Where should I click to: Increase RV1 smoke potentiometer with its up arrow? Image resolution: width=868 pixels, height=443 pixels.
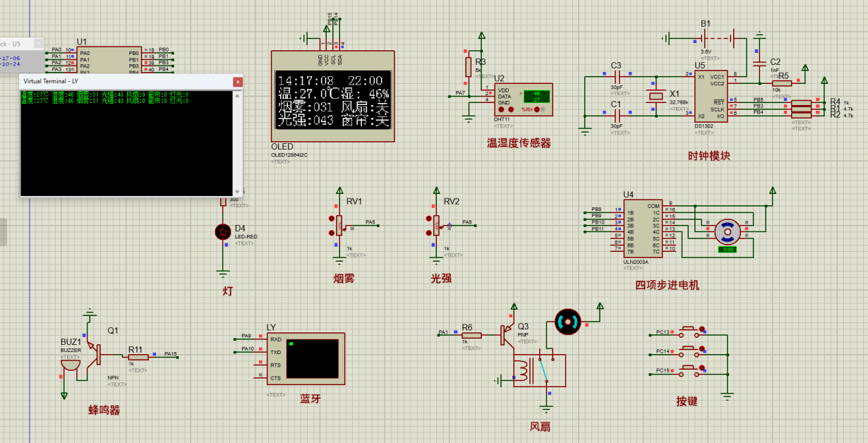click(332, 219)
